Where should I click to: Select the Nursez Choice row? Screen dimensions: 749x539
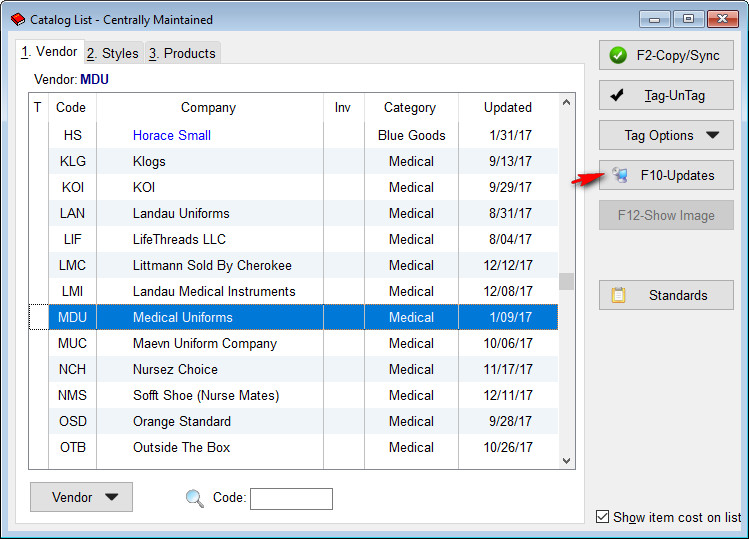pyautogui.click(x=294, y=369)
